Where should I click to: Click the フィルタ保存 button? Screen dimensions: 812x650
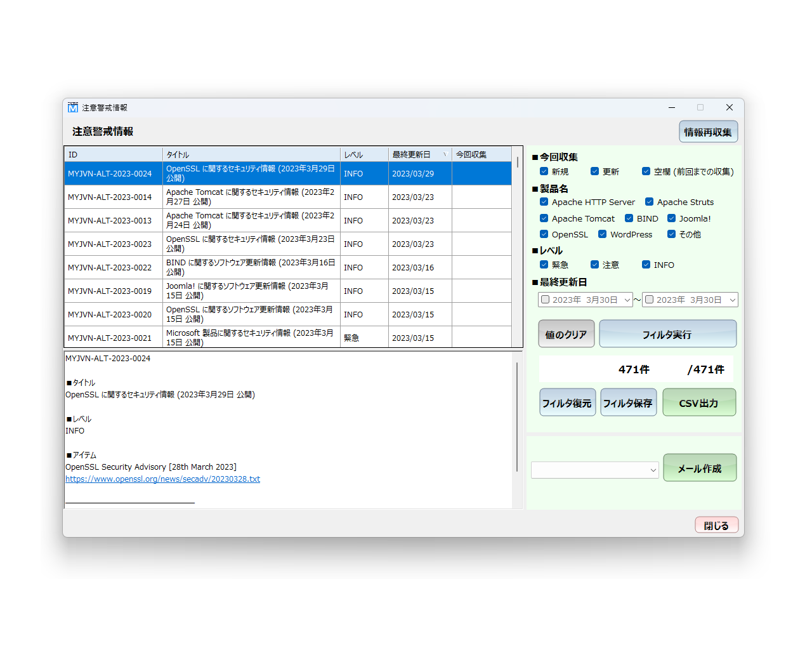click(629, 402)
